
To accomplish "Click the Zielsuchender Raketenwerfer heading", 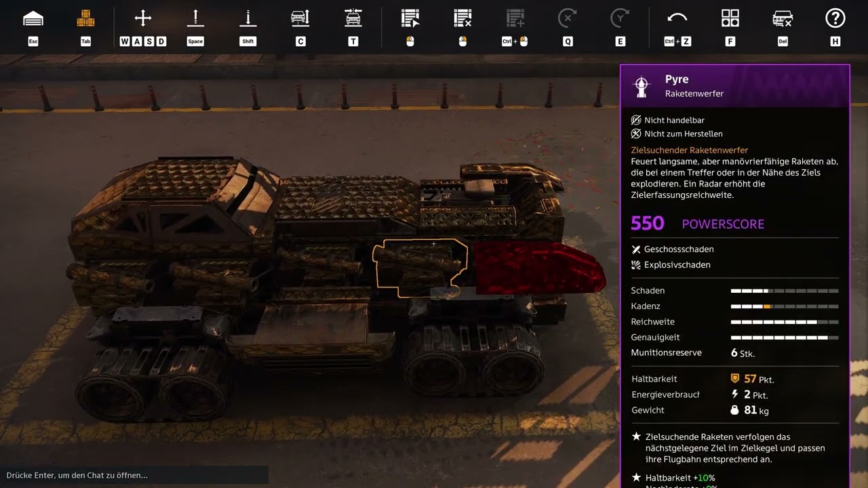I will (x=690, y=150).
